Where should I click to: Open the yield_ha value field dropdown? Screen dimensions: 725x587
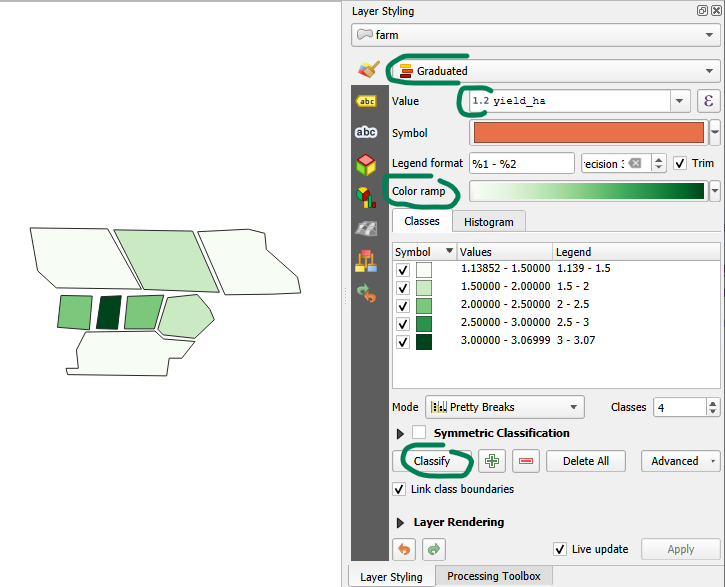point(679,101)
